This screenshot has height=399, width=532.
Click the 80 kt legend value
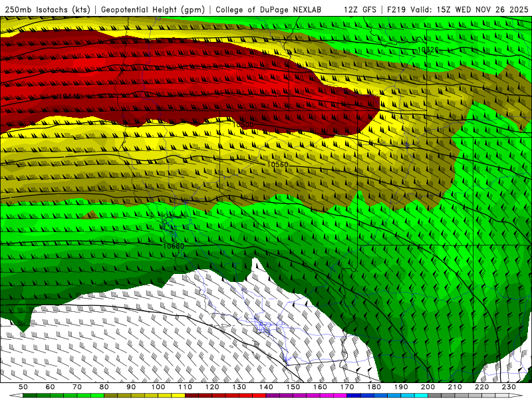pyautogui.click(x=104, y=387)
